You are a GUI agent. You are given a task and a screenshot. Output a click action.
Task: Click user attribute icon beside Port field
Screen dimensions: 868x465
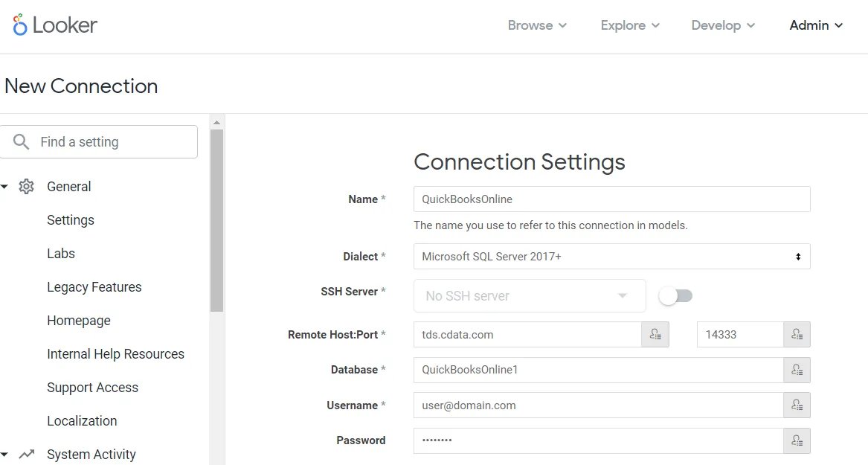click(x=797, y=335)
